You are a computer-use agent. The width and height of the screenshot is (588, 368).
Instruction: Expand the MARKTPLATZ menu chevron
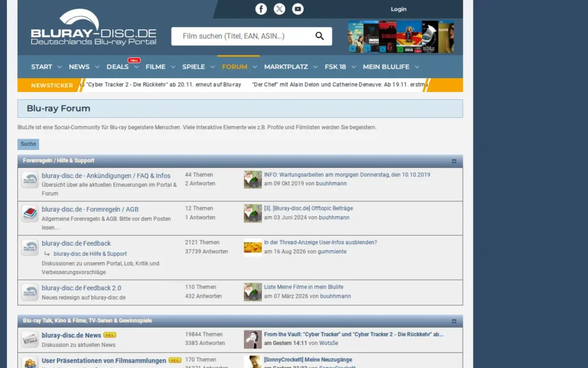[315, 67]
